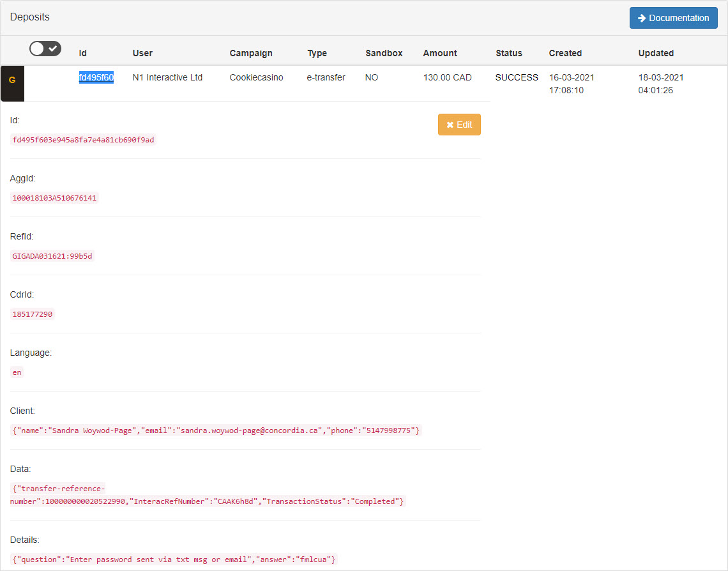Click the AggId value 100018103A510676141
The width and height of the screenshot is (728, 571).
pyautogui.click(x=54, y=198)
